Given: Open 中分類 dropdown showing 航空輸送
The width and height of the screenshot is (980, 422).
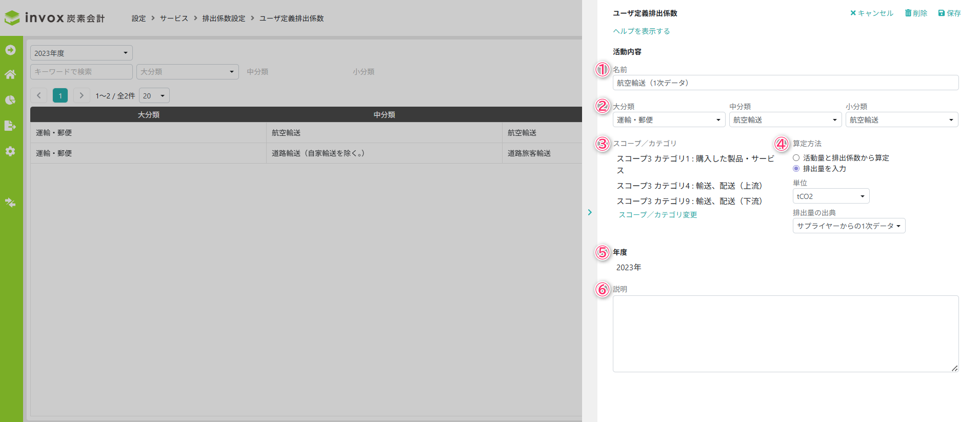Looking at the screenshot, I should 785,119.
